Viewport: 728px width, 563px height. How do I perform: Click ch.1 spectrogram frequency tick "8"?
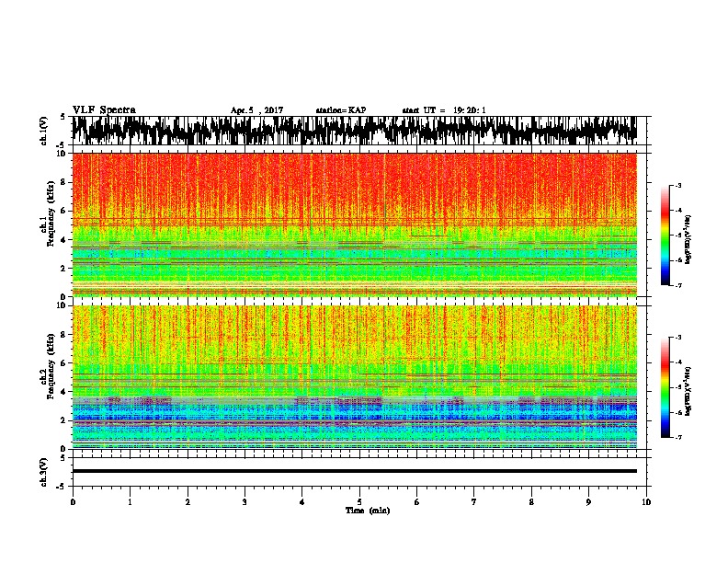click(x=63, y=182)
